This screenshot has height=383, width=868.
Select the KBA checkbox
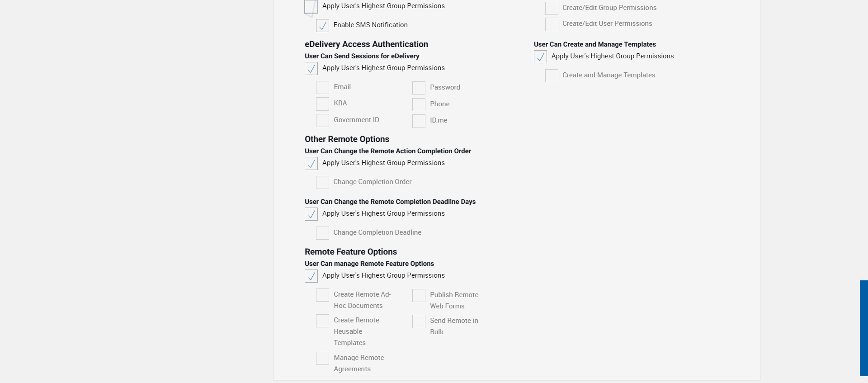322,104
